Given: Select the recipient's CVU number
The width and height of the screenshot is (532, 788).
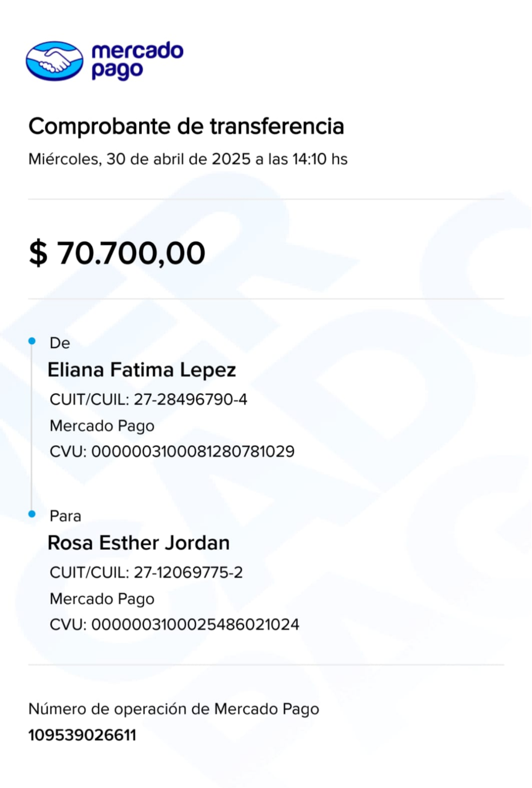Looking at the screenshot, I should tap(174, 625).
